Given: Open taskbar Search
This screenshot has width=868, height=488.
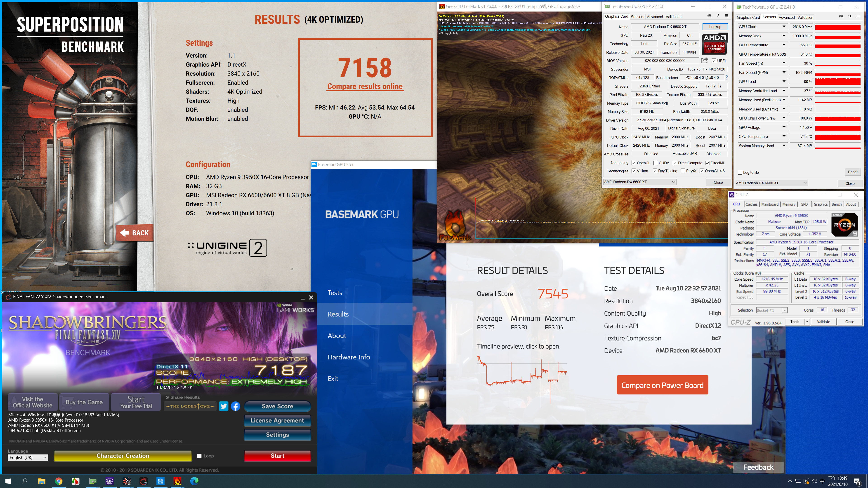Looking at the screenshot, I should [x=25, y=481].
